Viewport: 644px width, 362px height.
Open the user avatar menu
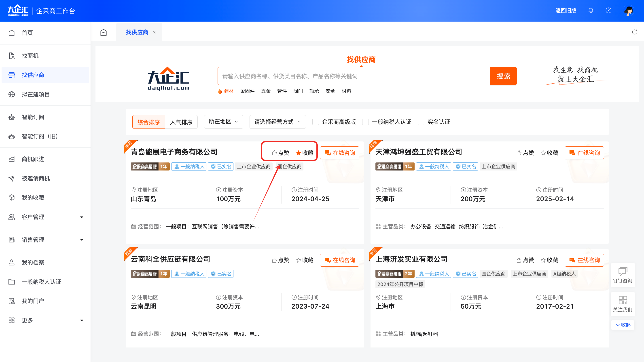pyautogui.click(x=629, y=11)
